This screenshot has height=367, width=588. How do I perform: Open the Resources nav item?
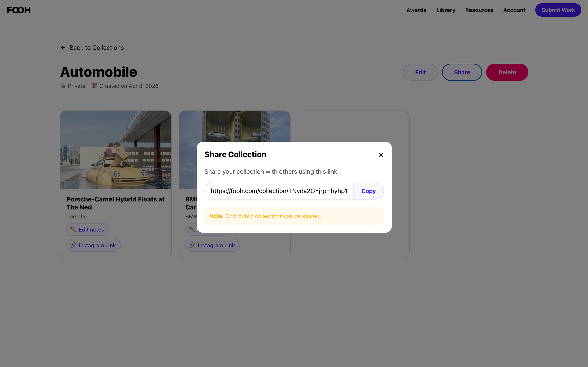(479, 10)
